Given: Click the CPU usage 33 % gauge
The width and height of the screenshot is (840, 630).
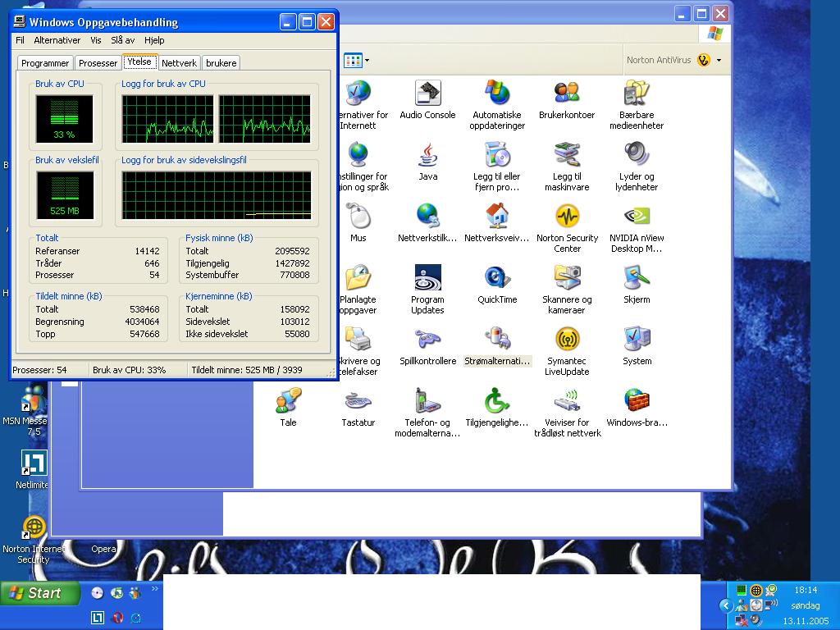Looking at the screenshot, I should [64, 119].
